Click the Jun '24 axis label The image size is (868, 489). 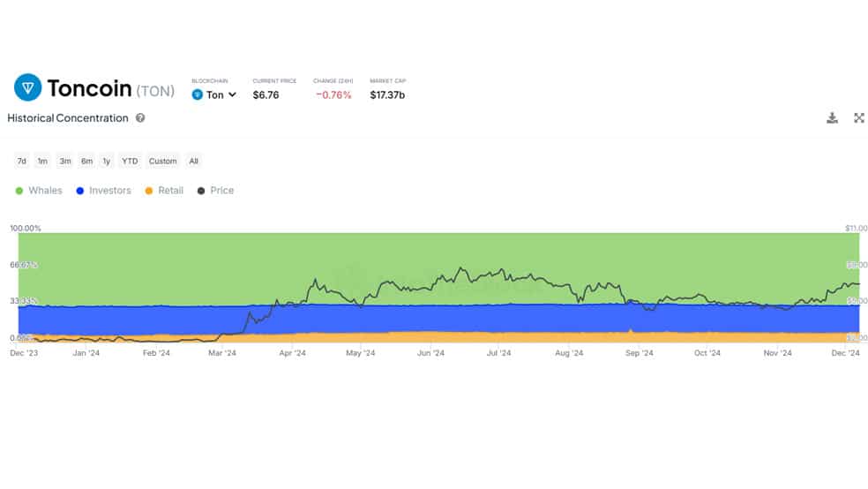click(430, 353)
